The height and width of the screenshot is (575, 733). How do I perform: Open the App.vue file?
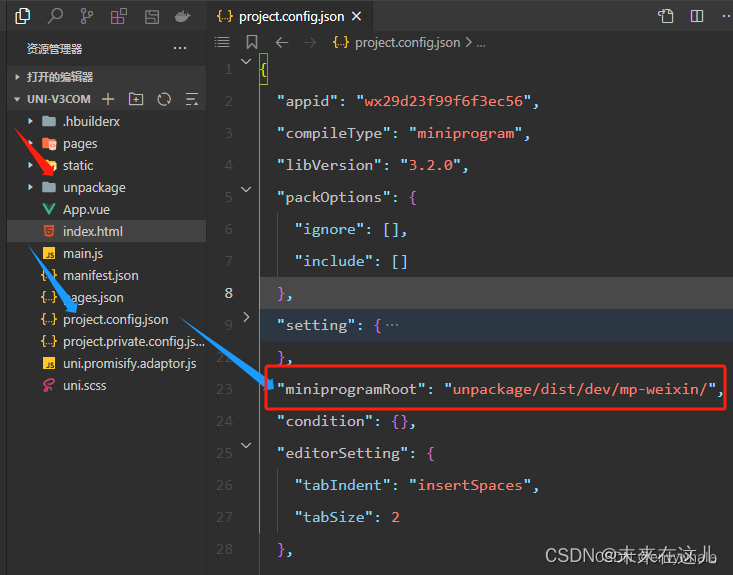click(x=86, y=209)
